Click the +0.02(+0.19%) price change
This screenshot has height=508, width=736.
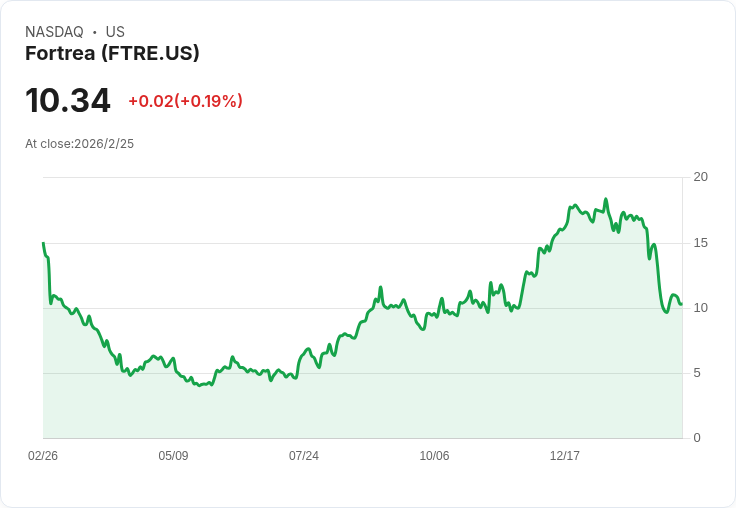tap(185, 101)
